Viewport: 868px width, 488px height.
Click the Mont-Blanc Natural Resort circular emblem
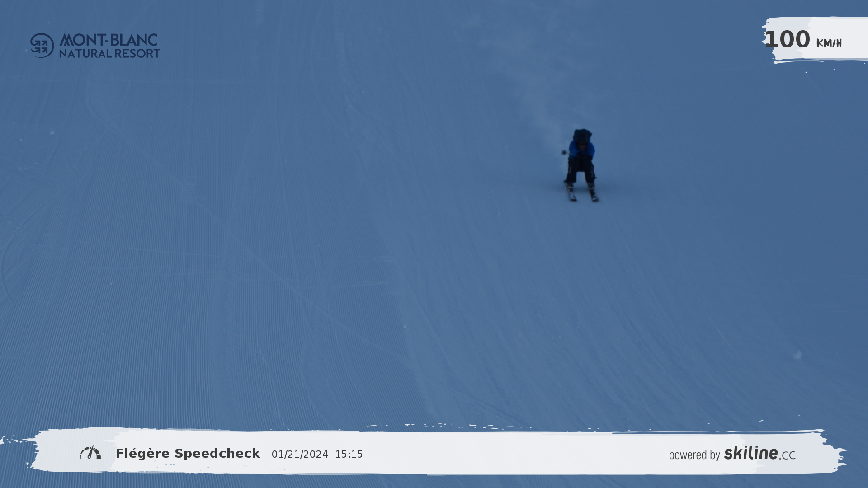(x=42, y=46)
